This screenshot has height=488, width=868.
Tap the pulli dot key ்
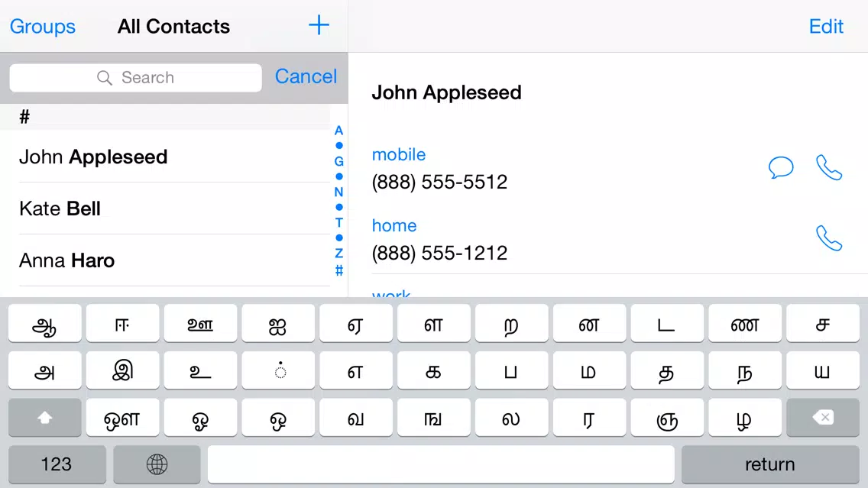click(278, 370)
